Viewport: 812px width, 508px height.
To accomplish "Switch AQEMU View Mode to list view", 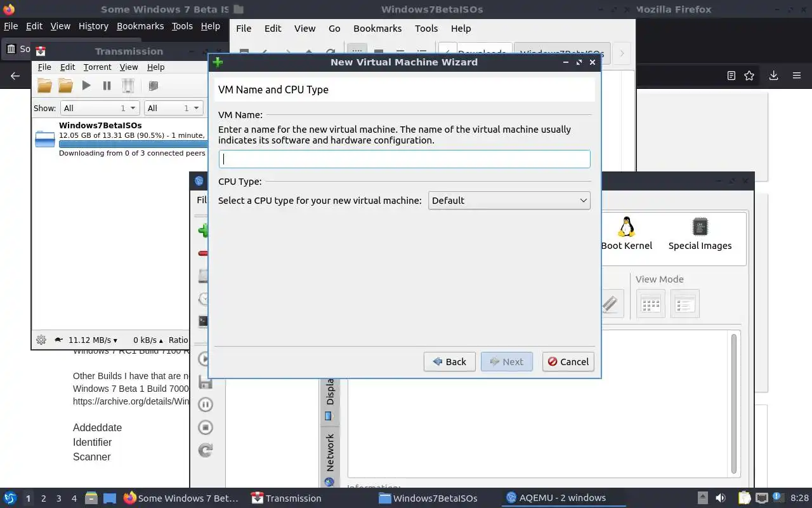I will [x=684, y=304].
